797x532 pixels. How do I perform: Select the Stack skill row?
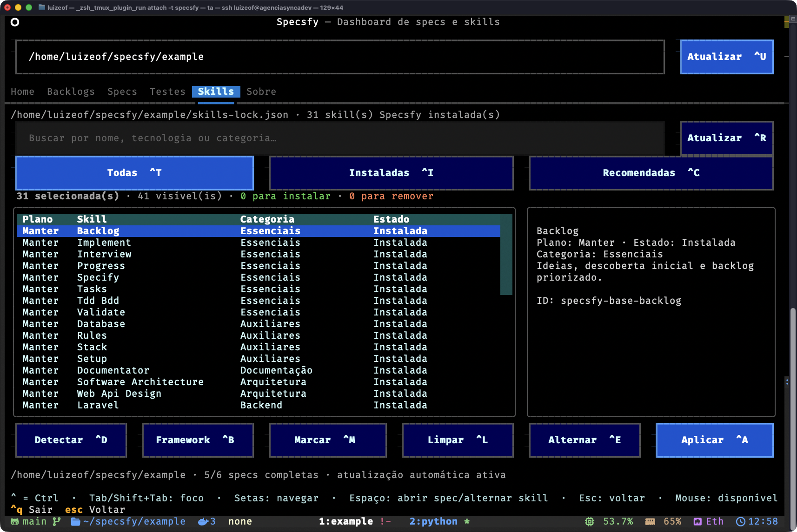[259, 347]
